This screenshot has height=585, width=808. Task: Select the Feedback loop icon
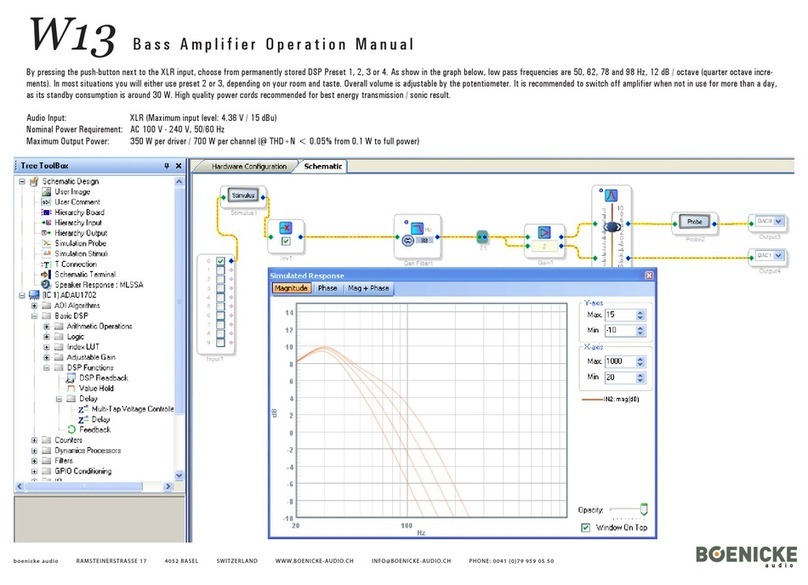(x=71, y=429)
